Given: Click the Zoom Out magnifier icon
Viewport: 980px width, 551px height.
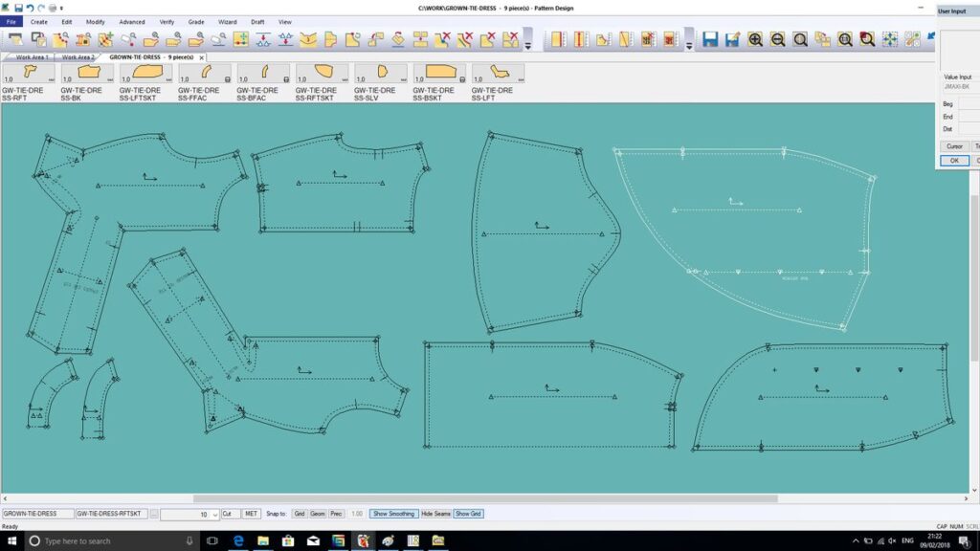Looking at the screenshot, I should [x=777, y=39].
